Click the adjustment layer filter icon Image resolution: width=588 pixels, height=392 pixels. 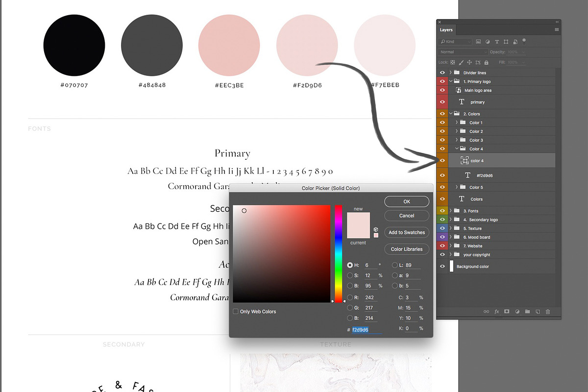[x=488, y=42]
